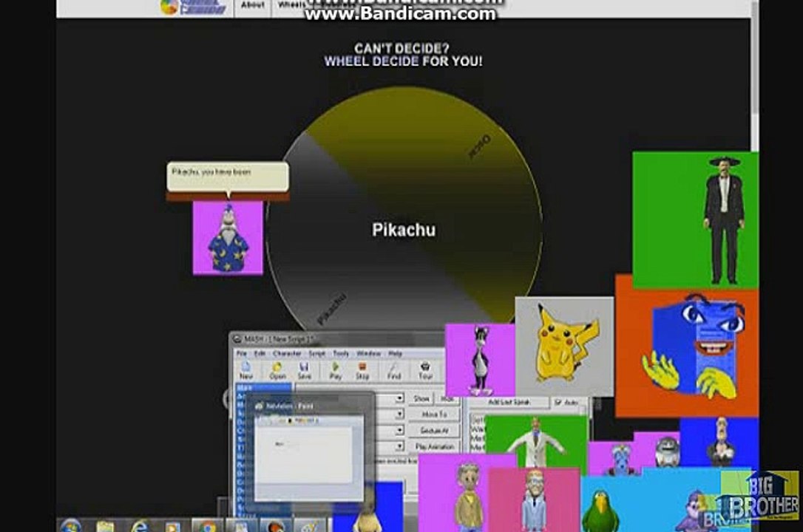Expand the dropdown beside the Show button

coord(399,398)
